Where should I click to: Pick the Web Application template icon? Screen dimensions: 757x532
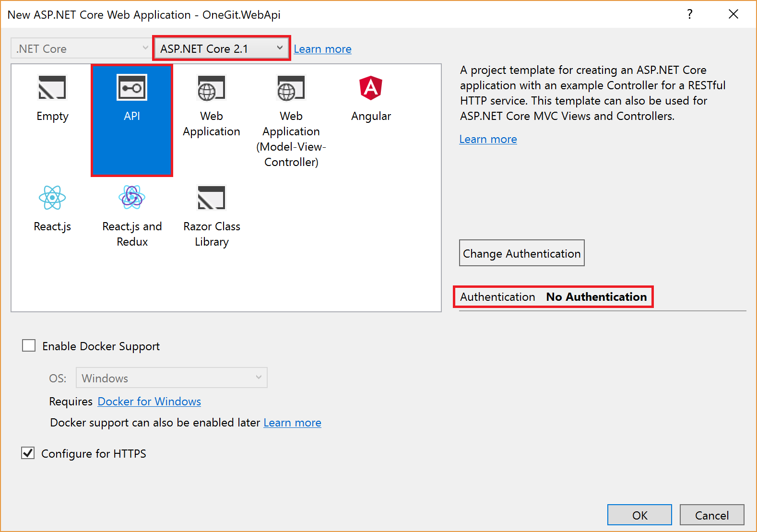click(x=212, y=88)
